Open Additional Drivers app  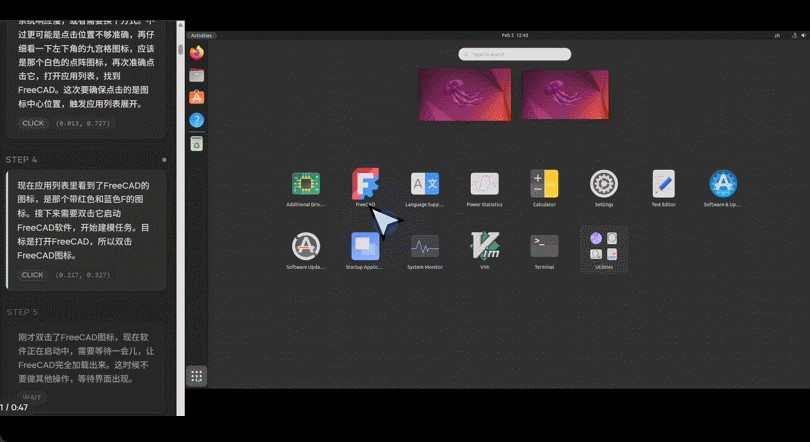305,184
